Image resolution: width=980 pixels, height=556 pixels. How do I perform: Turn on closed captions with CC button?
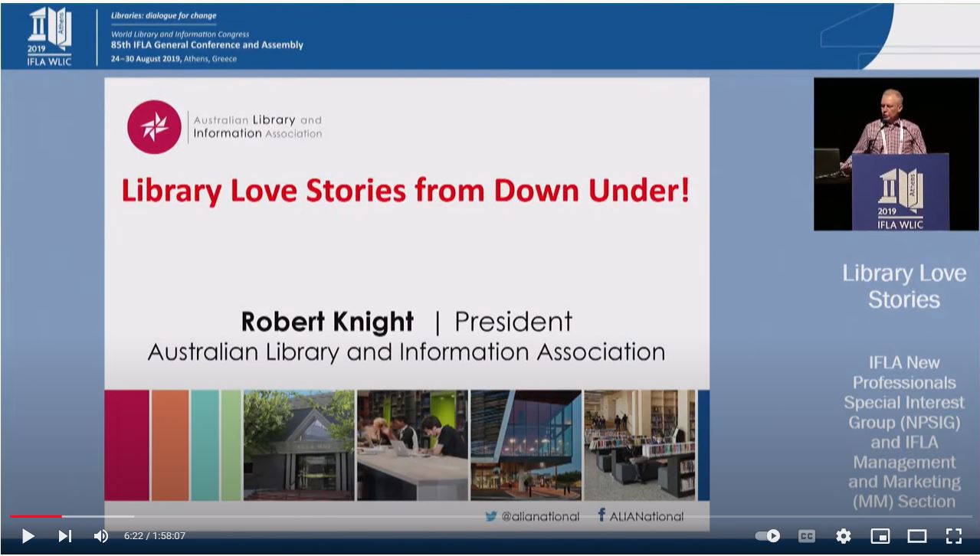click(x=806, y=536)
